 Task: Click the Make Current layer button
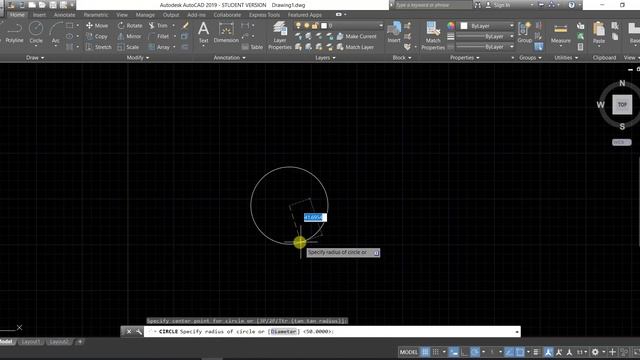click(x=356, y=36)
